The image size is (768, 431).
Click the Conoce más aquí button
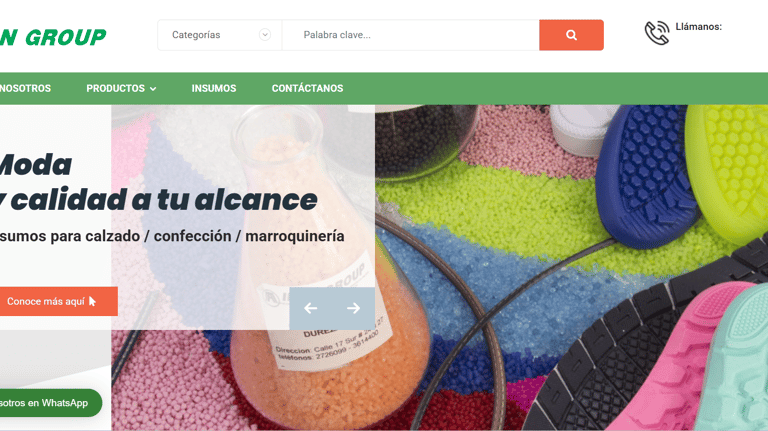(x=58, y=301)
